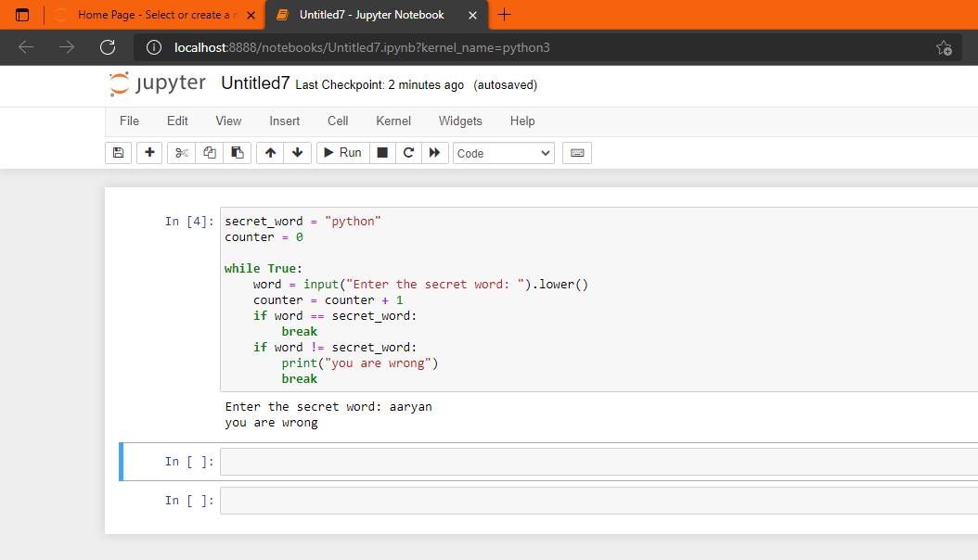The width and height of the screenshot is (978, 560).
Task: Cut the selected cells with the scissors icon
Action: pos(182,153)
